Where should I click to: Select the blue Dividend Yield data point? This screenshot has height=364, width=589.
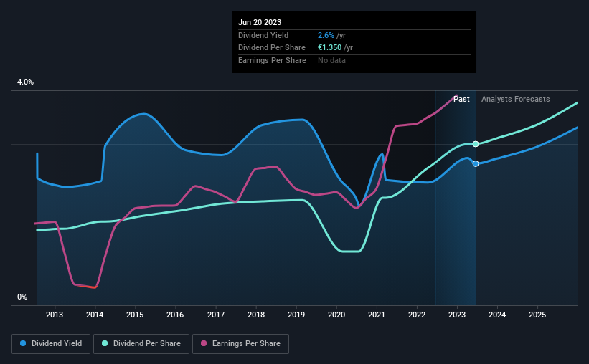click(476, 163)
